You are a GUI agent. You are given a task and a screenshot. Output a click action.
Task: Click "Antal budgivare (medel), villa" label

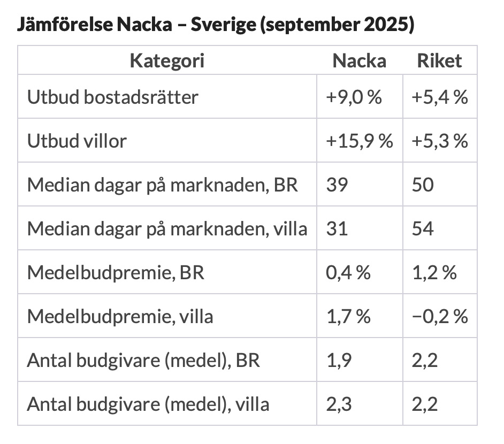point(148,404)
